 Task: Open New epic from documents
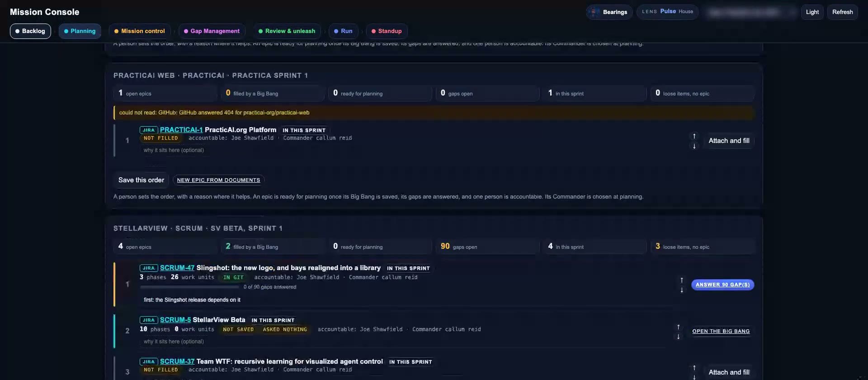pyautogui.click(x=218, y=180)
